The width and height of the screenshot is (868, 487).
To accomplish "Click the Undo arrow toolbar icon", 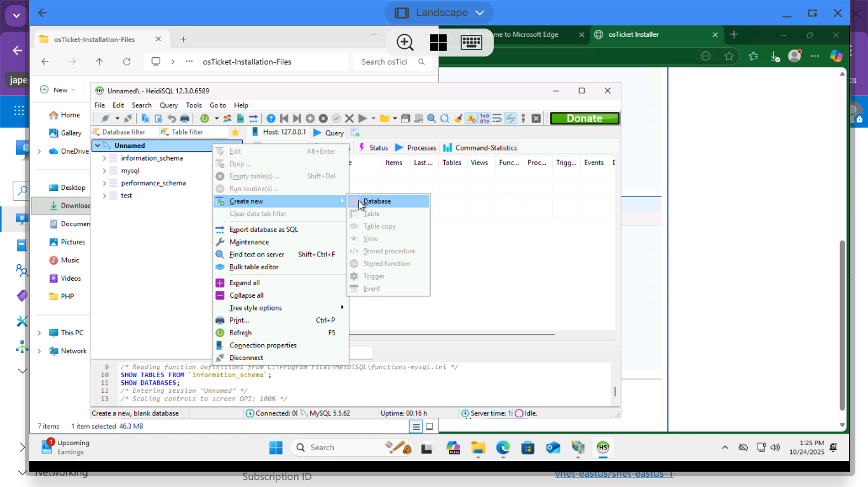I will (x=172, y=118).
